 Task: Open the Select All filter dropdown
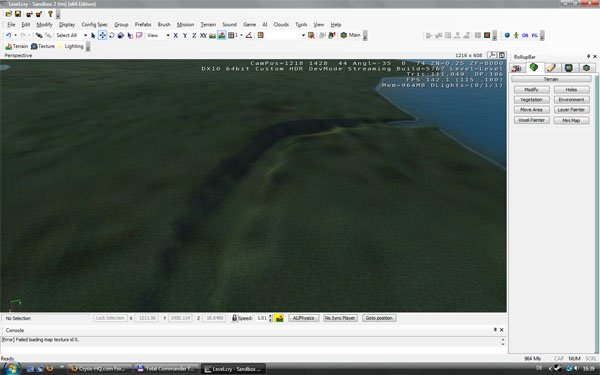[71, 35]
